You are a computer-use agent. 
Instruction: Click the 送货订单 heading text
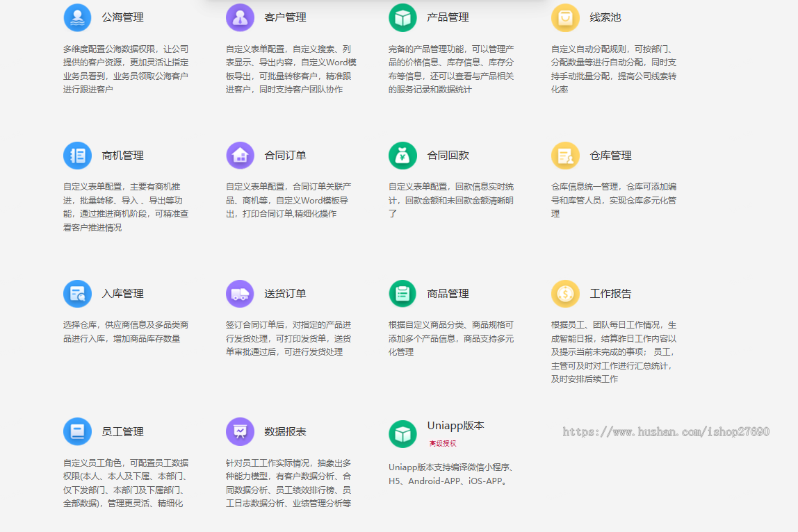(285, 294)
